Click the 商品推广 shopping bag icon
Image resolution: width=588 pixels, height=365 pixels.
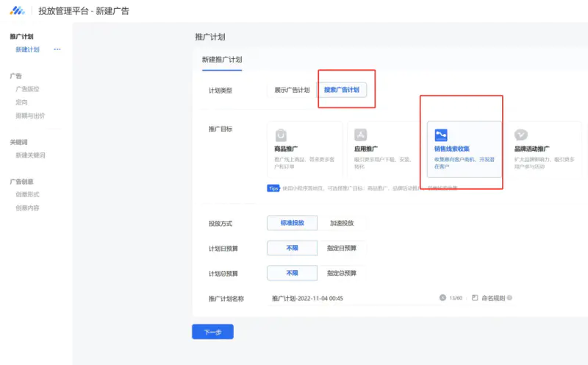pos(281,135)
